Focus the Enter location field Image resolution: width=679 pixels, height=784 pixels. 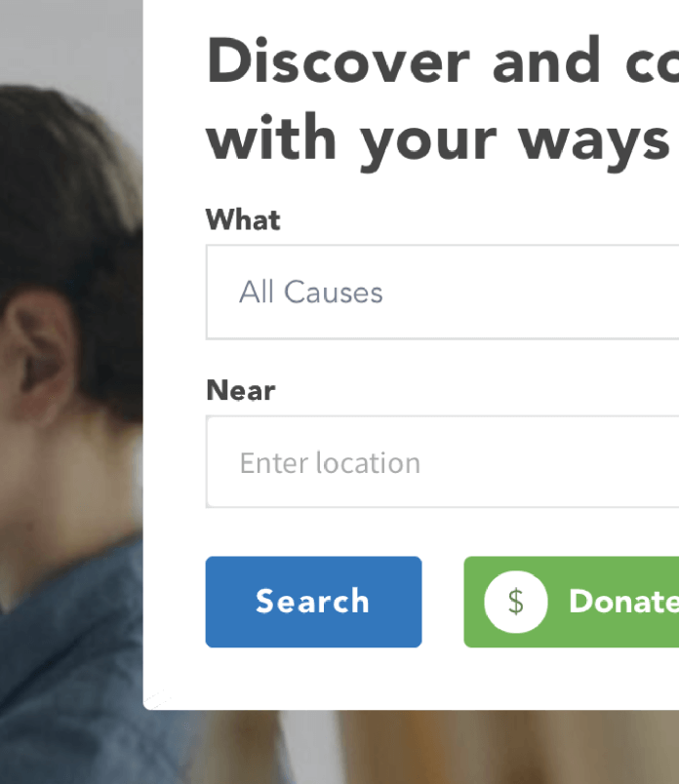[x=442, y=462]
